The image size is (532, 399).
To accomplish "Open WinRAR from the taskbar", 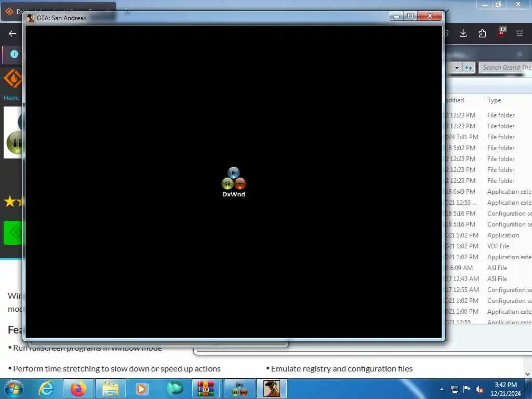I will point(206,389).
